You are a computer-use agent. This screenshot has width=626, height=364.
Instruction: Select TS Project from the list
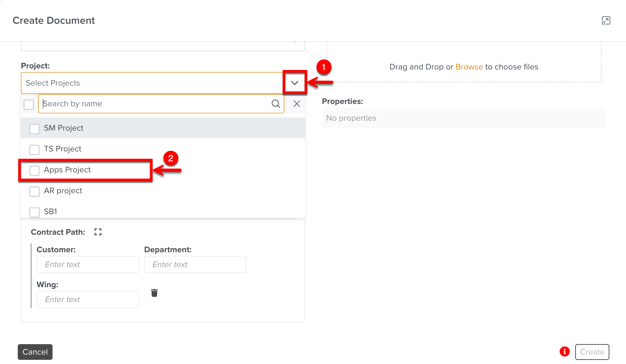62,149
